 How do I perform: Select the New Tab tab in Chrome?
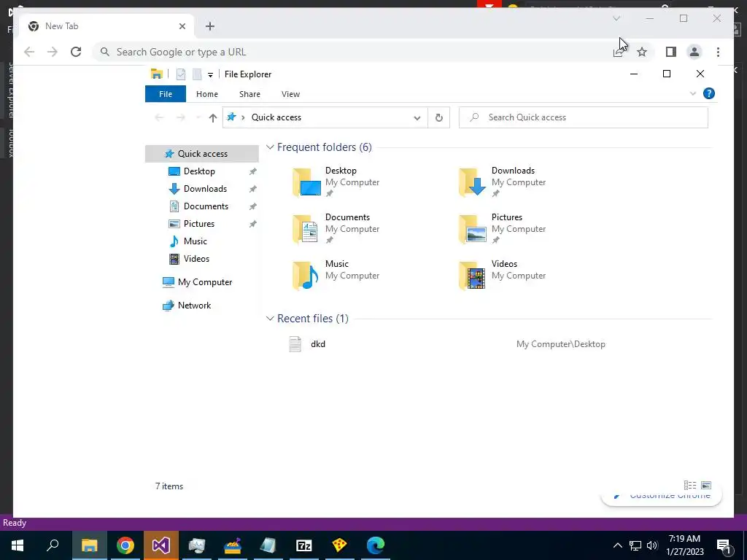click(105, 26)
